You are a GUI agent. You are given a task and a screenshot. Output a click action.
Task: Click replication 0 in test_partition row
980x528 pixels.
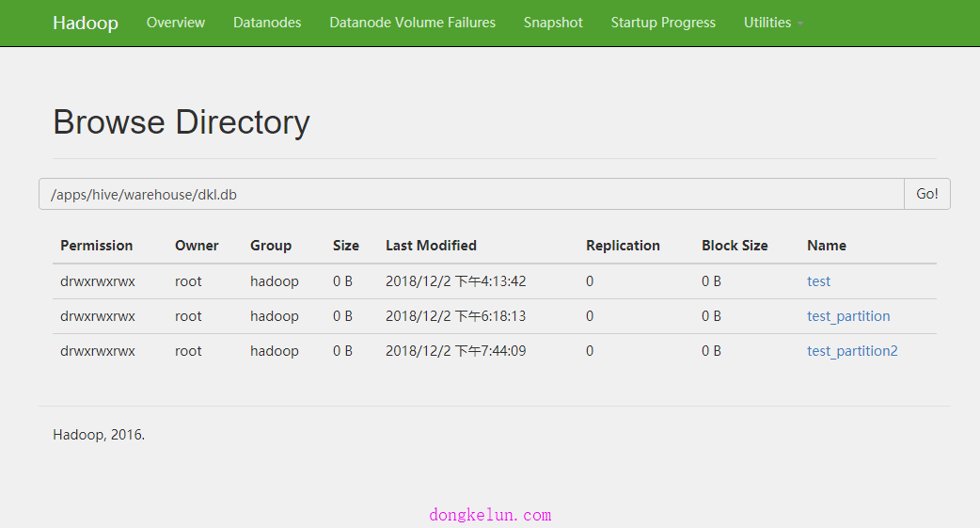[x=590, y=316]
